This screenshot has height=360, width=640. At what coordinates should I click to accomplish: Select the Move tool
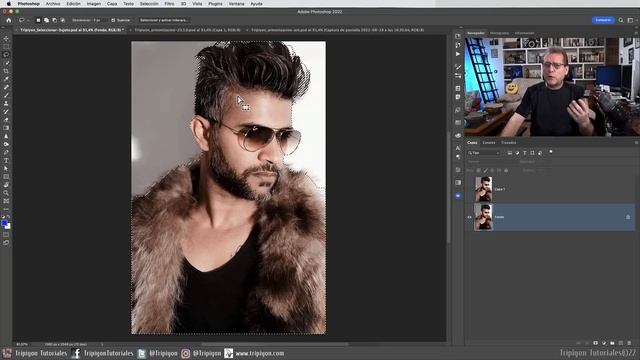coord(6,38)
